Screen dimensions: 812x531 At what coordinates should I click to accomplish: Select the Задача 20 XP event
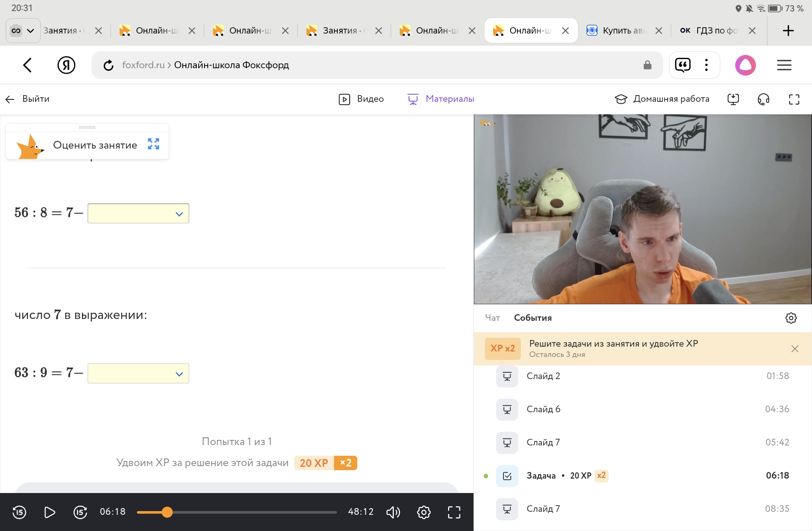click(642, 476)
